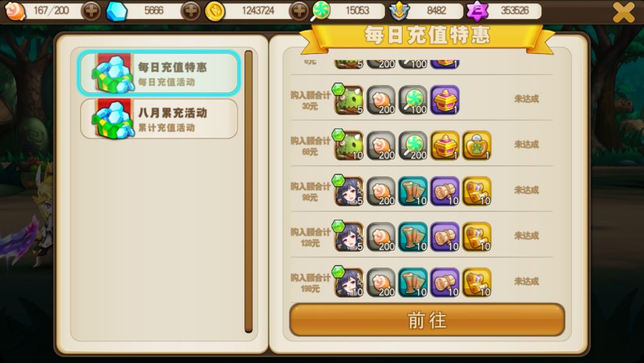Open the 每日充值特惠 activity tab
The height and width of the screenshot is (363, 644).
pyautogui.click(x=159, y=73)
